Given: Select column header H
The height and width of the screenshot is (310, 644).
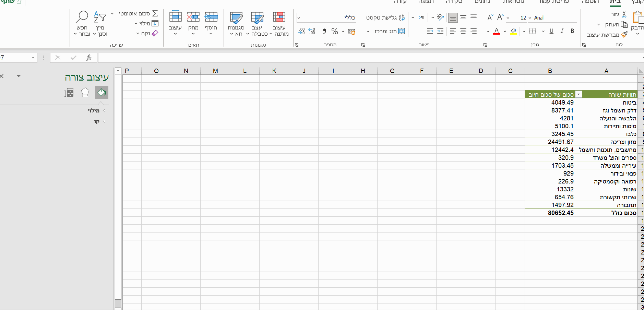Looking at the screenshot, I should pos(363,71).
